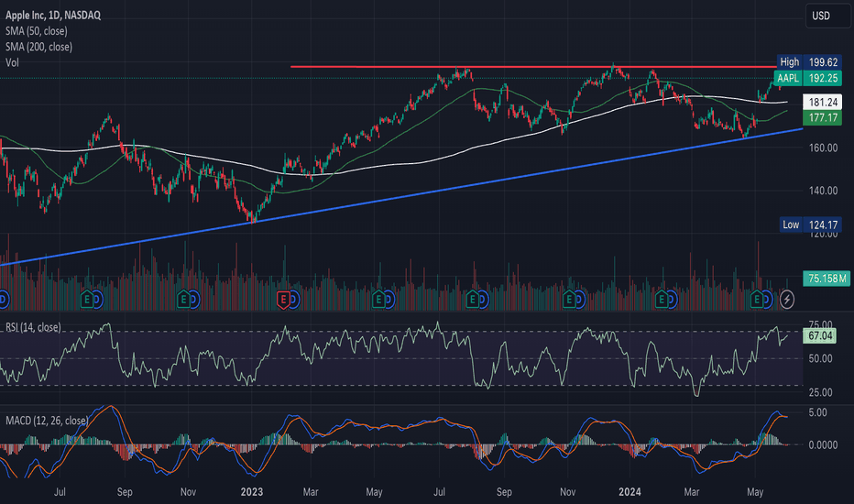Click the Low 124.17 price label

[x=810, y=225]
